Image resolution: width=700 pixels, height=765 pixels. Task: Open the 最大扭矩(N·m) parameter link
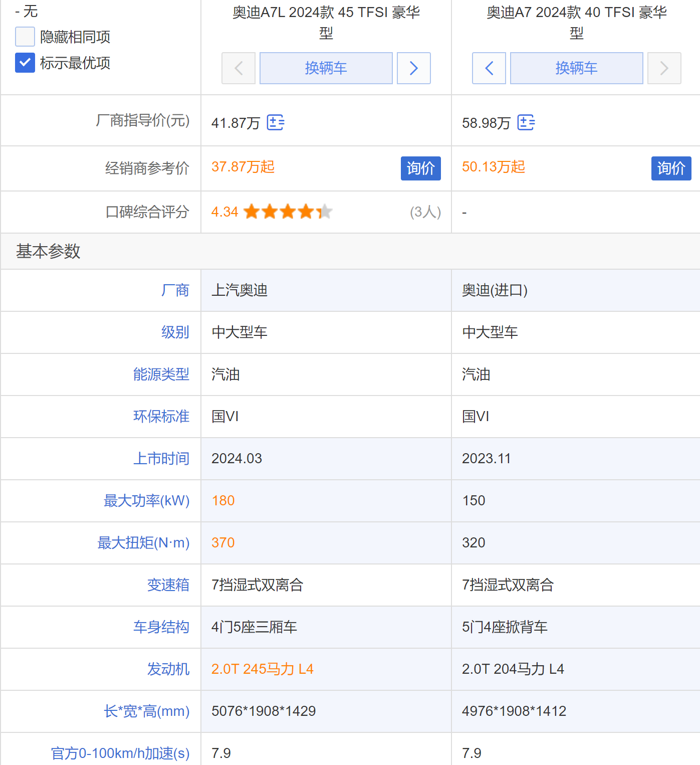[x=143, y=543]
